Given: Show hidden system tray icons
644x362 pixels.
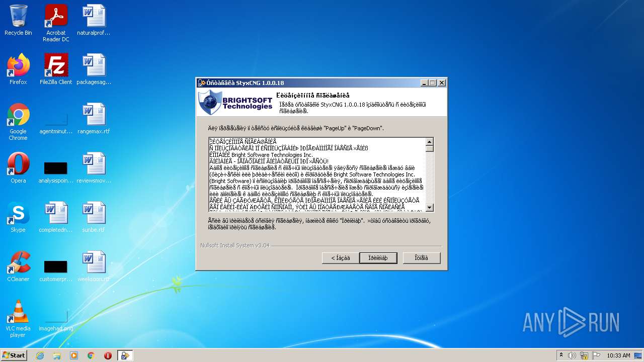Looking at the screenshot, I should tap(561, 355).
